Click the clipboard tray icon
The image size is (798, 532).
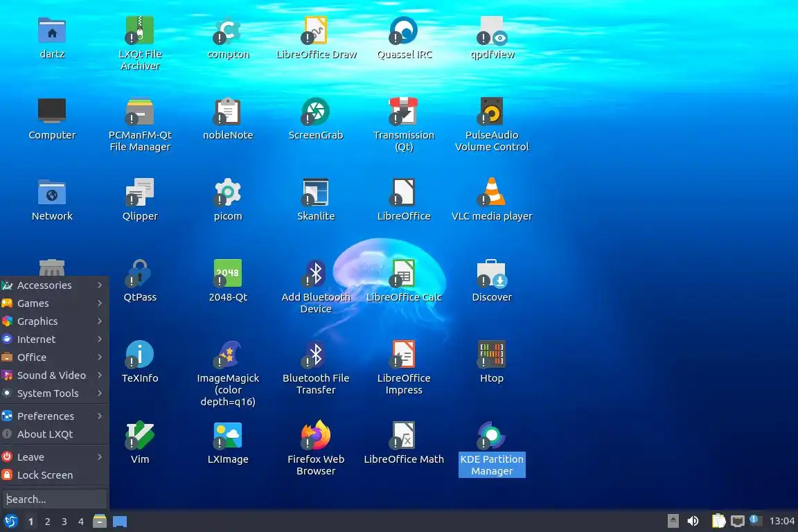718,521
